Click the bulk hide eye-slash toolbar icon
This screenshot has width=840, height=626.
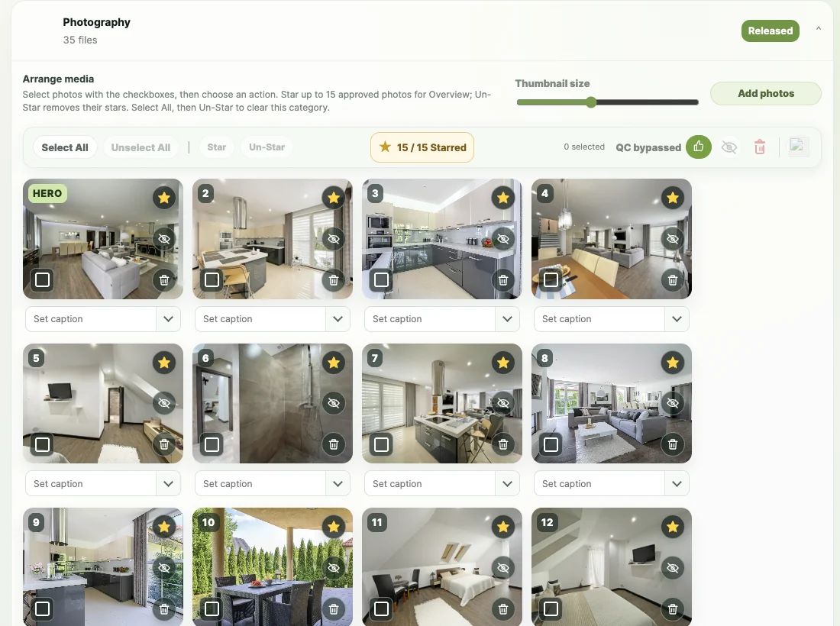pos(729,147)
